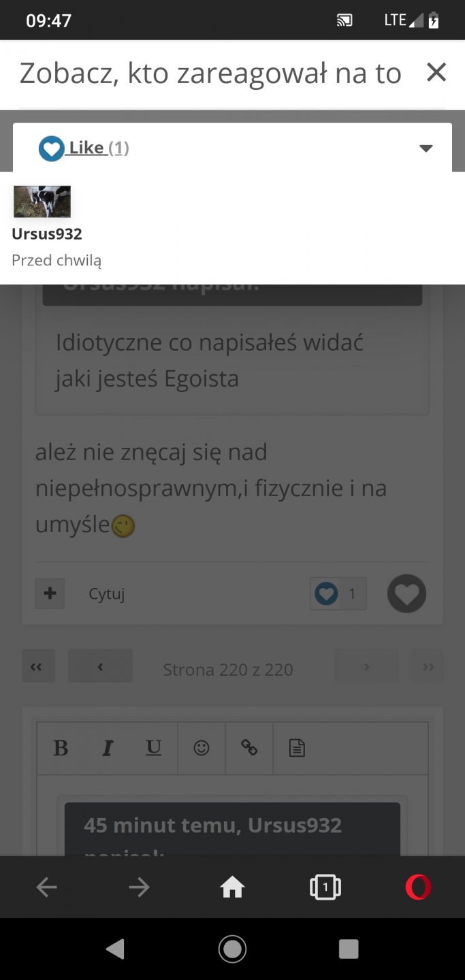Screen dimensions: 465x980
Task: Toggle italic formatting in editor
Action: [x=108, y=749]
